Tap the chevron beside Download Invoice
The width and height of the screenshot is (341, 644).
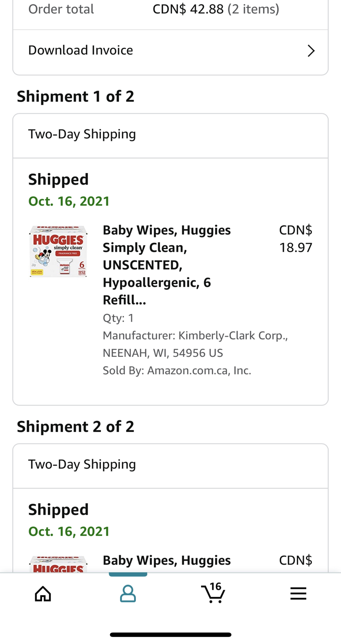pos(311,51)
